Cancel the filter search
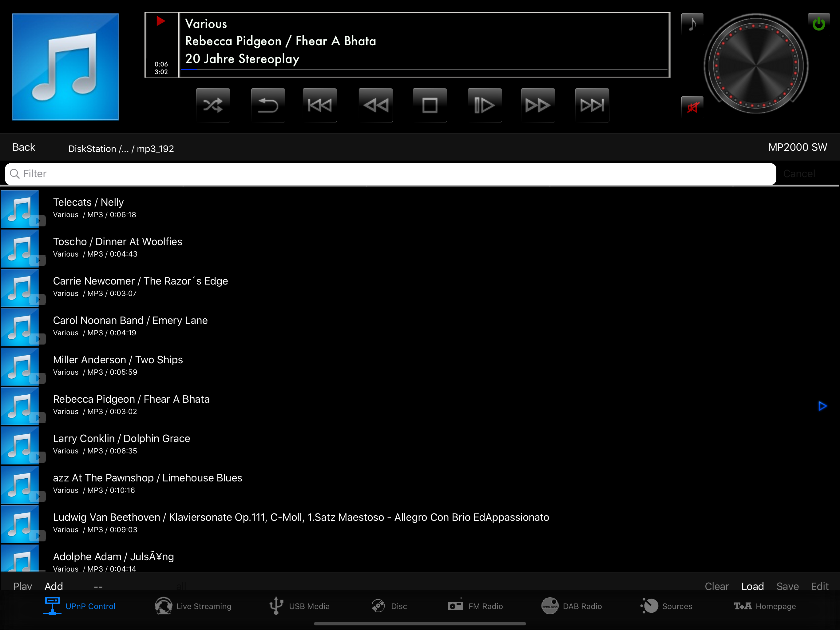The width and height of the screenshot is (840, 630). [799, 174]
